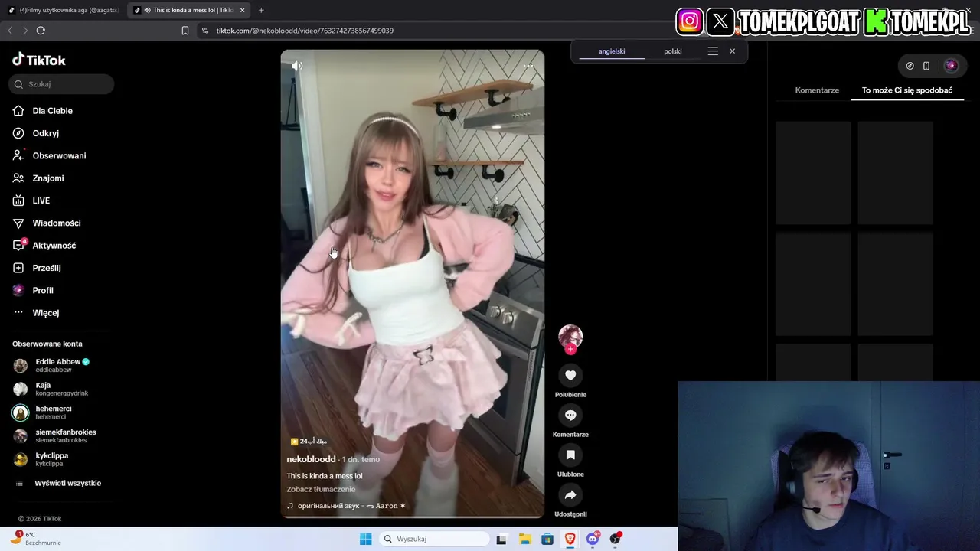Open the profile avatar menu top right
Screen dimensions: 980x551
(951, 66)
